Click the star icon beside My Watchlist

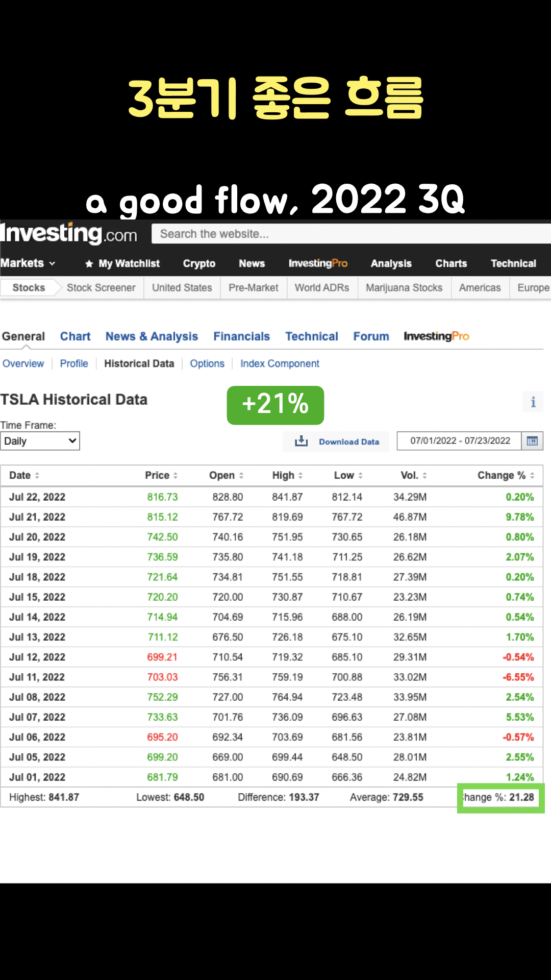click(89, 264)
